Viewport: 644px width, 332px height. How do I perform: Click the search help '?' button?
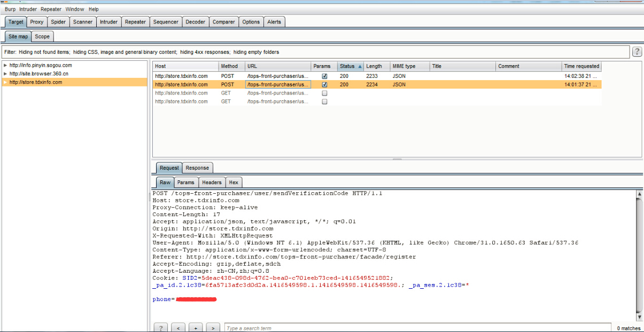coord(161,328)
